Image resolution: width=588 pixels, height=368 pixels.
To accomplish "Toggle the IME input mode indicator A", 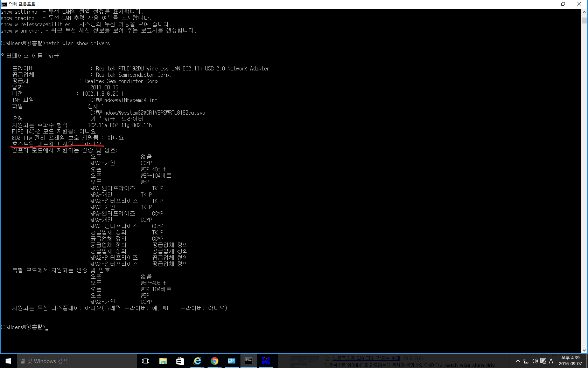I will coord(551,361).
